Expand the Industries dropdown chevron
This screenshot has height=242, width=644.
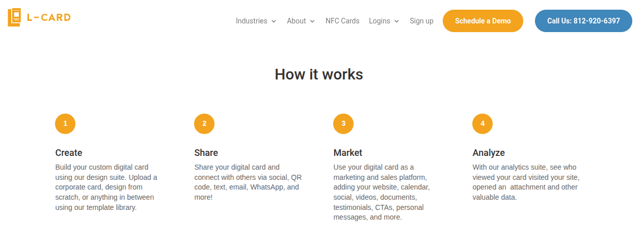(274, 21)
